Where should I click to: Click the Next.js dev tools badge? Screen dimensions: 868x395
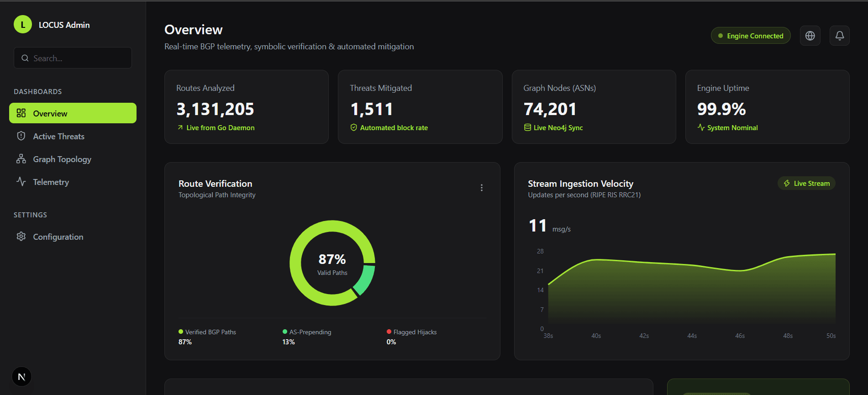point(21,377)
